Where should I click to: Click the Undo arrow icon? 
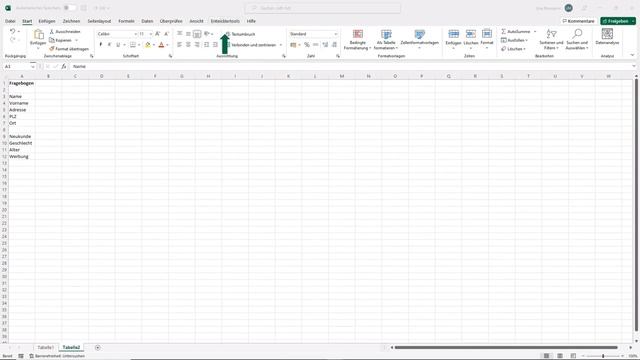(x=12, y=31)
